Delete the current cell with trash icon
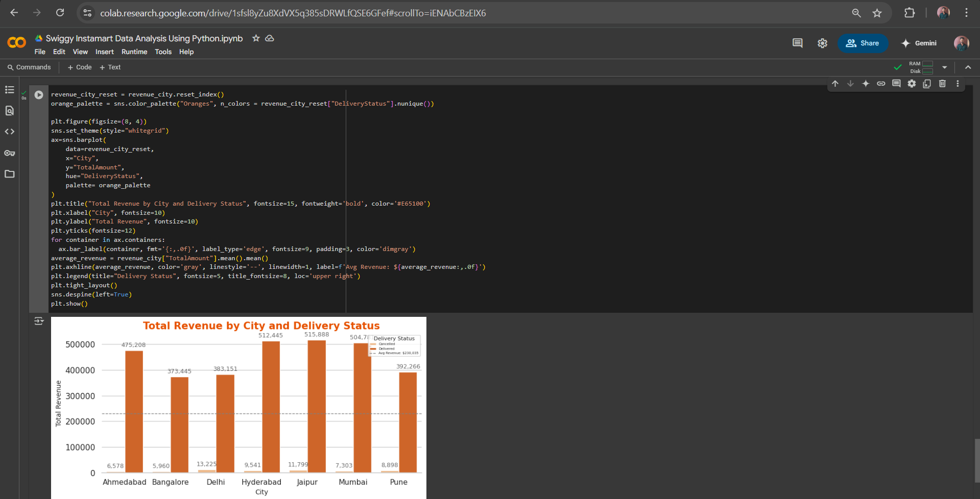The image size is (980, 499). (942, 84)
